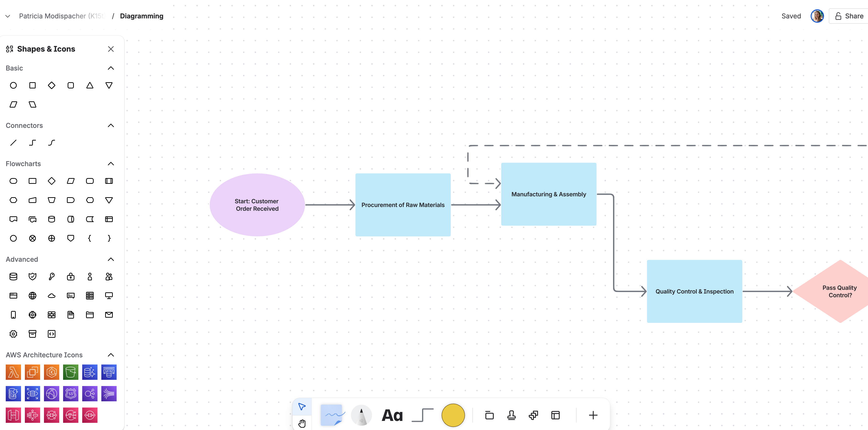Click the AWS Lambda icon
868x430 pixels.
13,372
